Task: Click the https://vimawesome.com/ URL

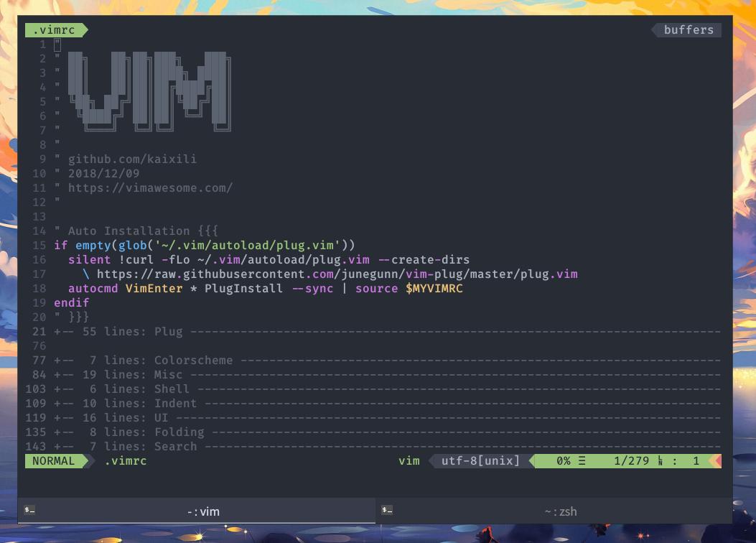Action: coord(151,188)
